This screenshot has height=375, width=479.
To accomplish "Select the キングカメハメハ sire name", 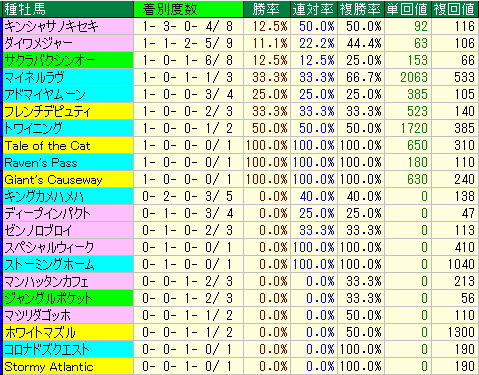I will [x=44, y=196].
